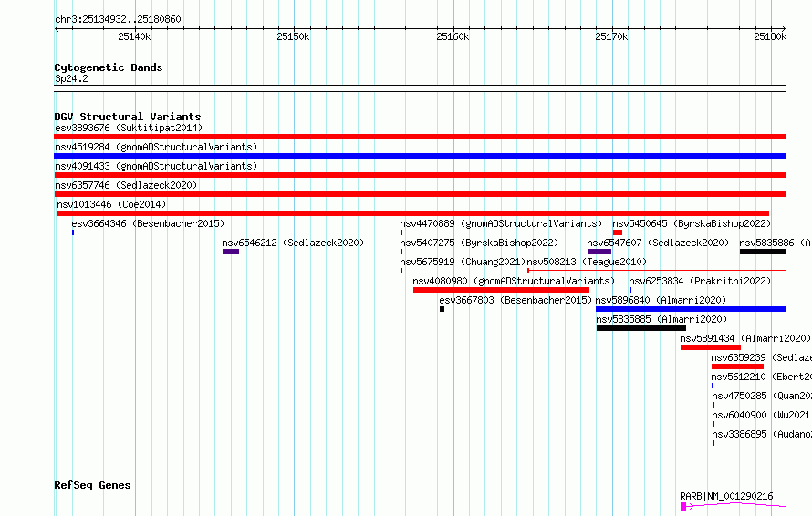Image resolution: width=812 pixels, height=516 pixels.
Task: Open nsv4080980 (gnomADStructuralVariants) label
Action: (x=514, y=281)
